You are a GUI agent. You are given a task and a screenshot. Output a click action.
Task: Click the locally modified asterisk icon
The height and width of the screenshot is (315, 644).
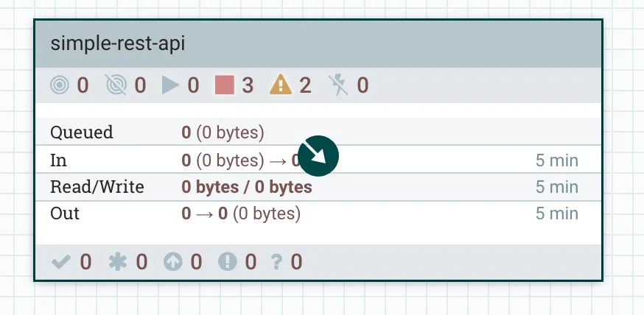tap(117, 261)
